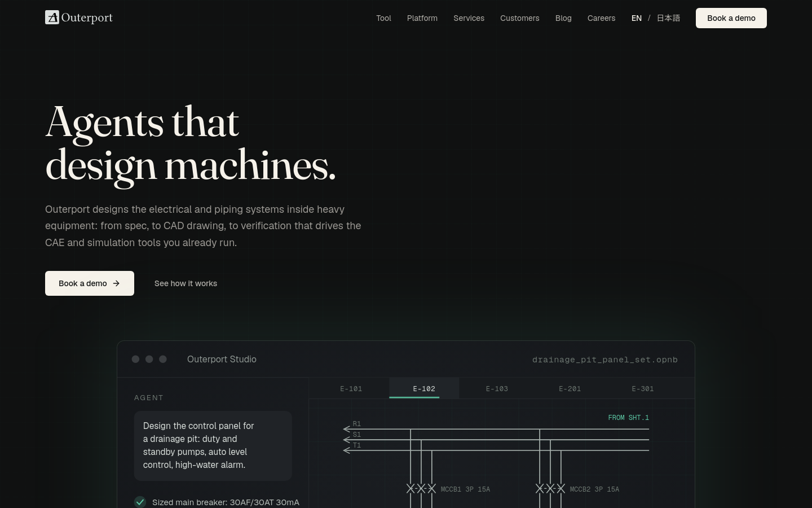Click the R1 line arrow symbol
This screenshot has height=508, width=812.
tap(347, 429)
